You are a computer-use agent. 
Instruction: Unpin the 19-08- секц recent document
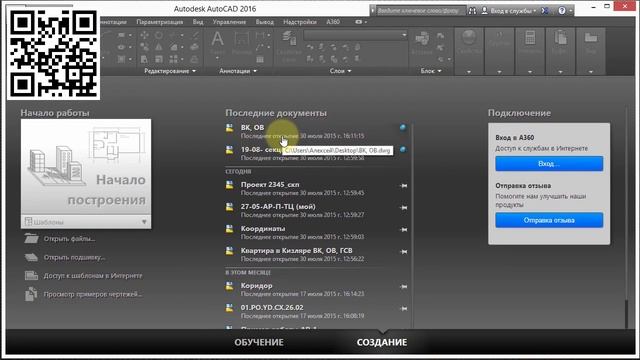tap(403, 150)
